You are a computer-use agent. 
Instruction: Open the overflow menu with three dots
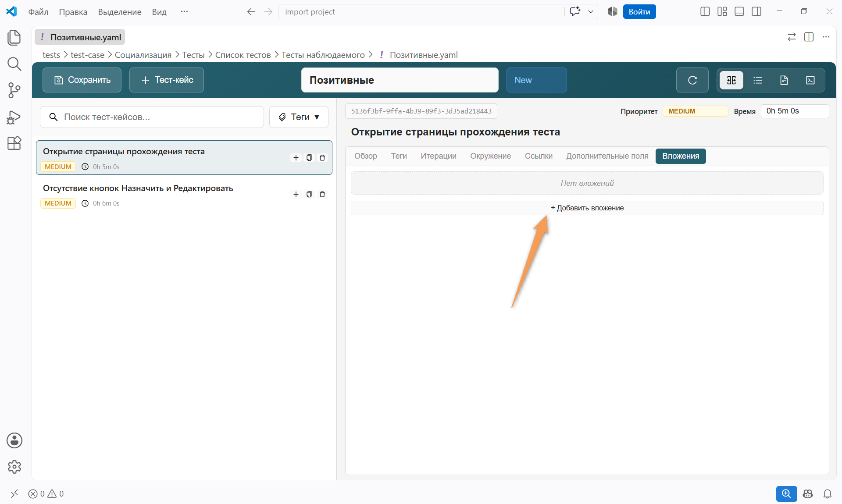(184, 12)
